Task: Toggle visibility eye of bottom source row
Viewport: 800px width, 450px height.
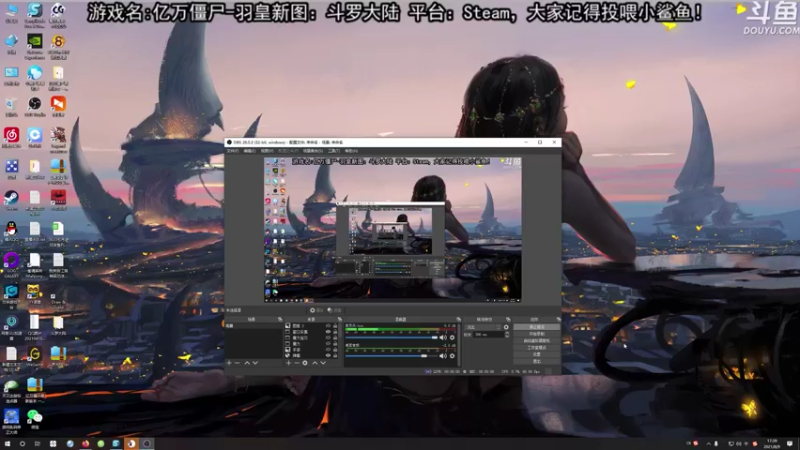Action: (328, 356)
